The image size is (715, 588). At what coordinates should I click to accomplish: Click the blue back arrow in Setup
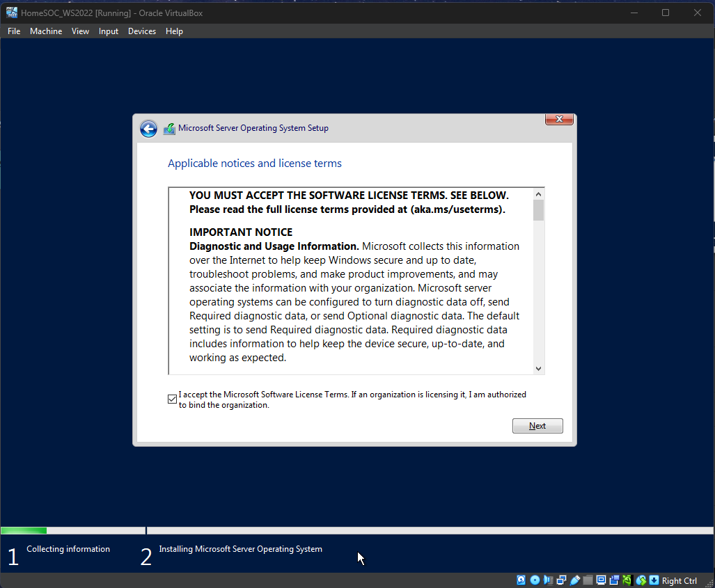148,129
